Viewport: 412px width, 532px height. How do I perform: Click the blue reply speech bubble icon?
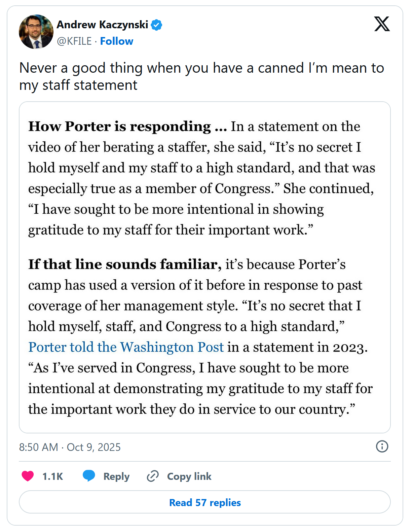[x=89, y=476]
